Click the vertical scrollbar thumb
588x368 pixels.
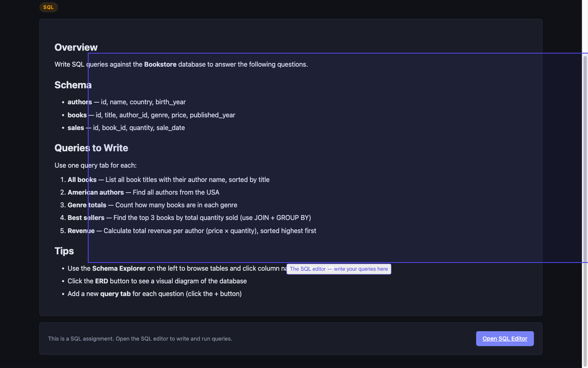tap(585, 157)
